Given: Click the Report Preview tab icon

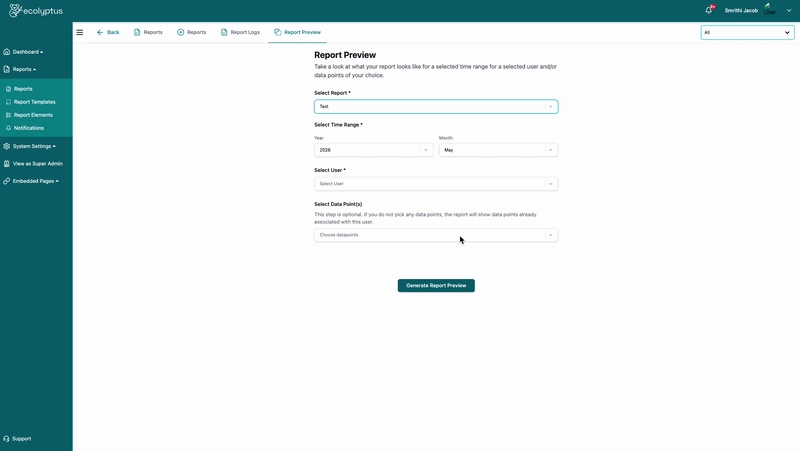Looking at the screenshot, I should (x=278, y=32).
